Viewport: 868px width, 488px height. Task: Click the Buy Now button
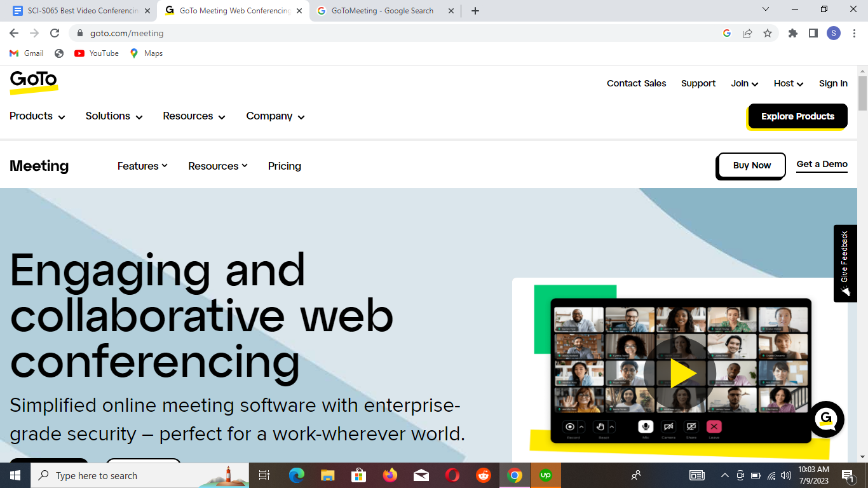point(750,165)
